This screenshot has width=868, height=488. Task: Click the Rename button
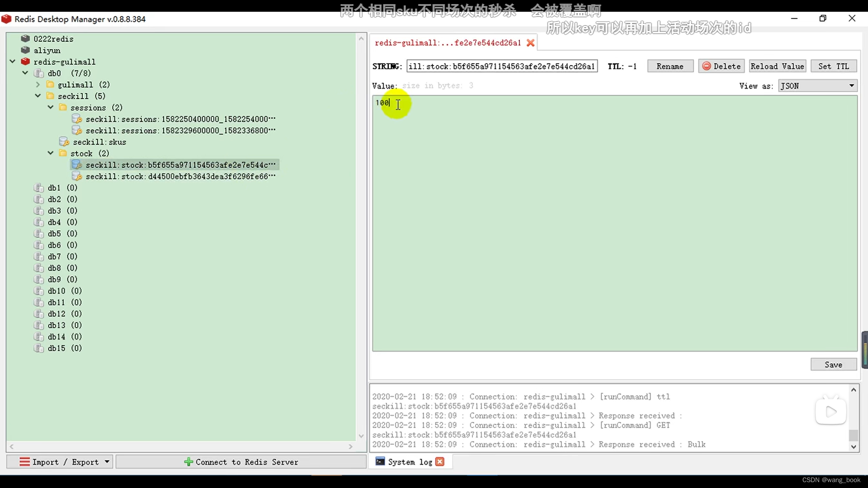tap(670, 66)
